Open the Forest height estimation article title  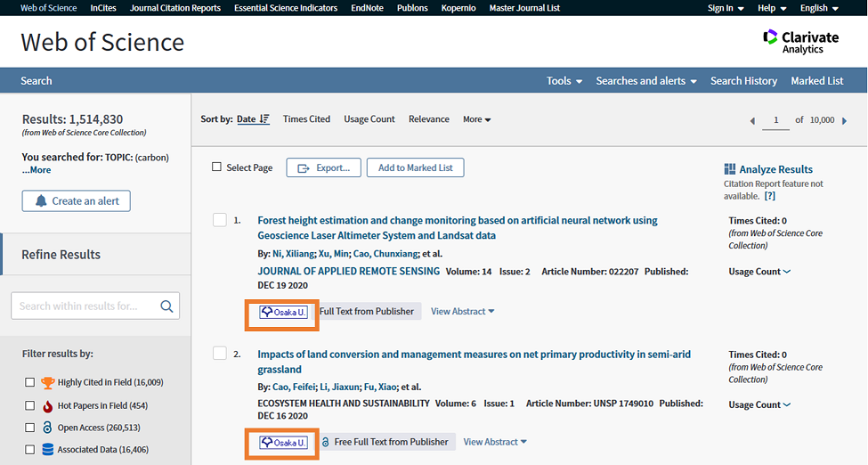(458, 228)
